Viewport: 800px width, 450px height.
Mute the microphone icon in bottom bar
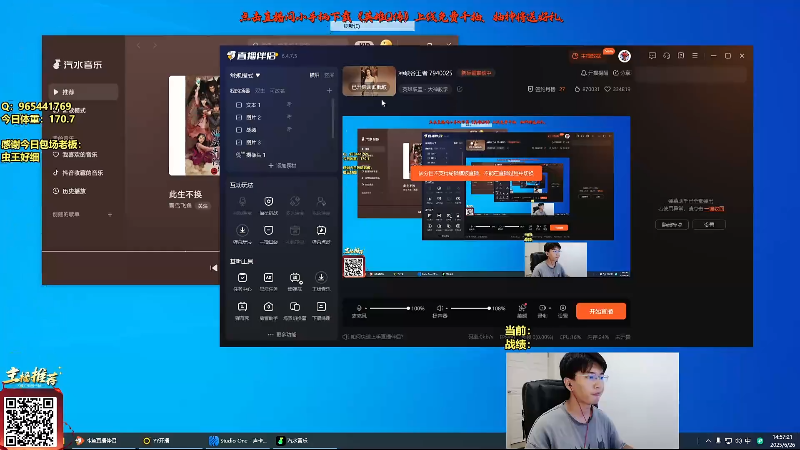point(359,308)
